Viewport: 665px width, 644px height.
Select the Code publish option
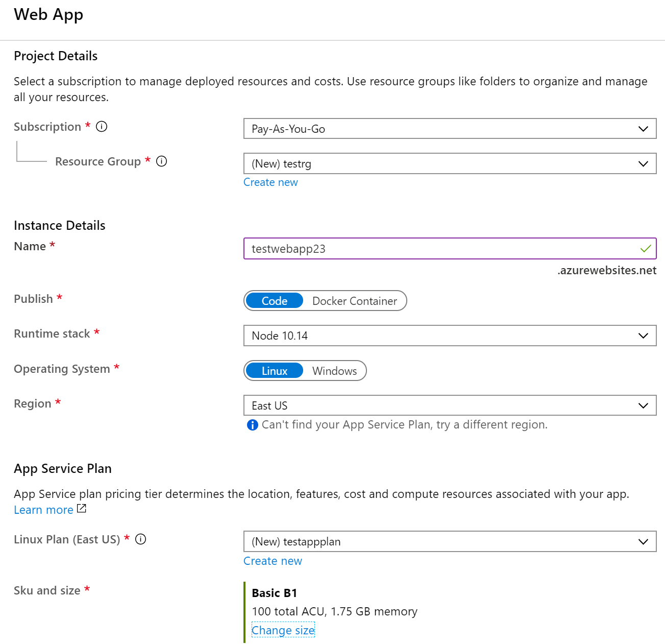click(275, 301)
